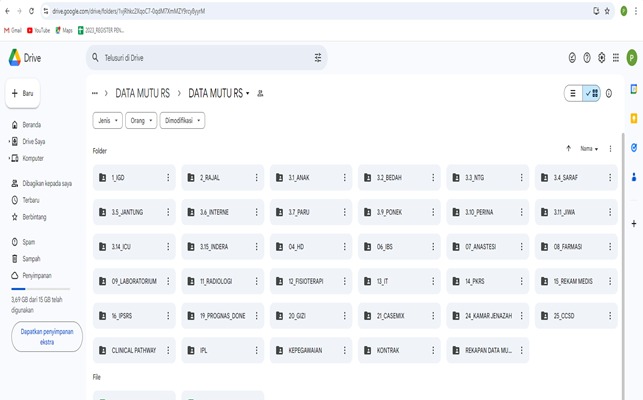Expand Drive Saya in the sidebar
The width and height of the screenshot is (643, 400).
pos(8,142)
